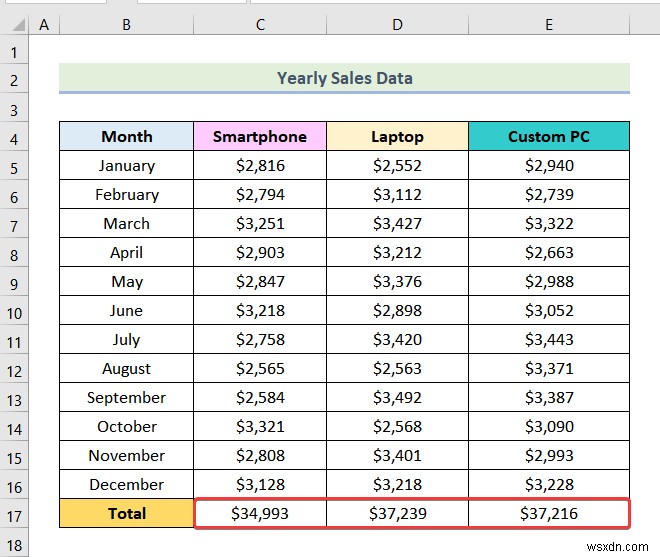Viewport: 660px width, 557px height.
Task: Select row 17 header
Action: click(14, 514)
